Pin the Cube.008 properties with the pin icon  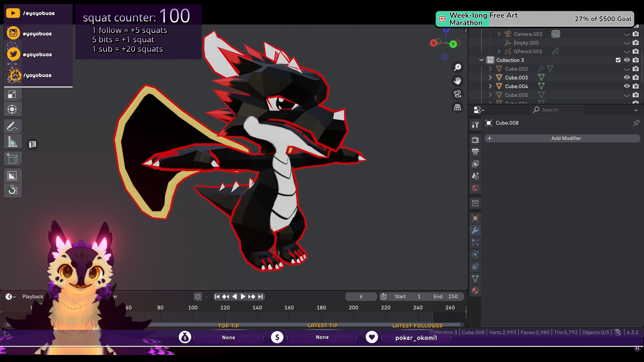coord(636,123)
